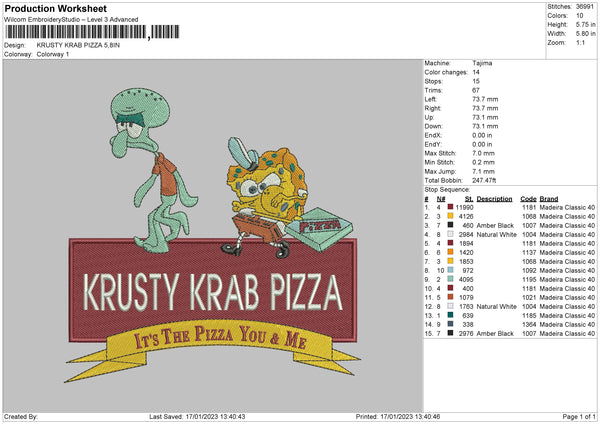Select "Amber Black" description in row 15
Viewport: 600px width, 424px height.
coord(495,333)
